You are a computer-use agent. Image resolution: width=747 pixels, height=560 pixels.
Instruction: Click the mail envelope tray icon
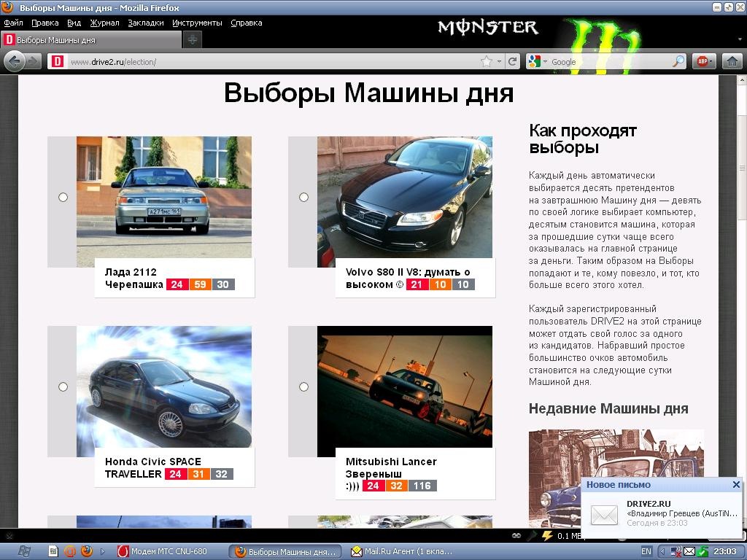(x=689, y=551)
